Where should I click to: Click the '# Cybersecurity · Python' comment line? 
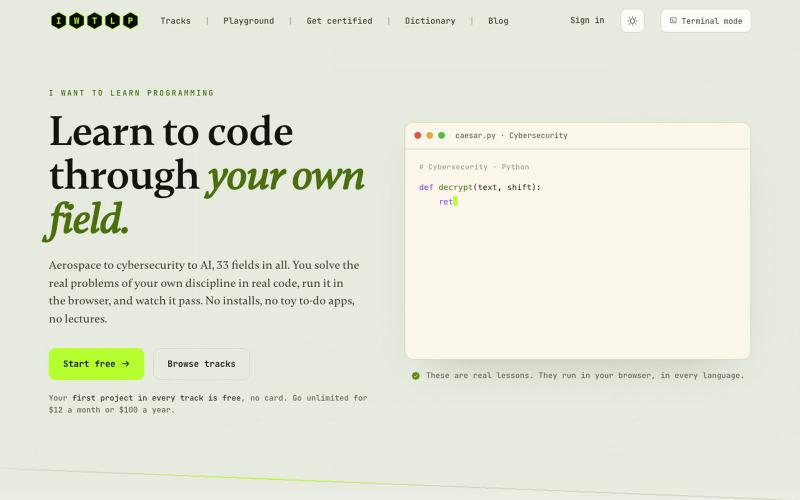coord(474,167)
